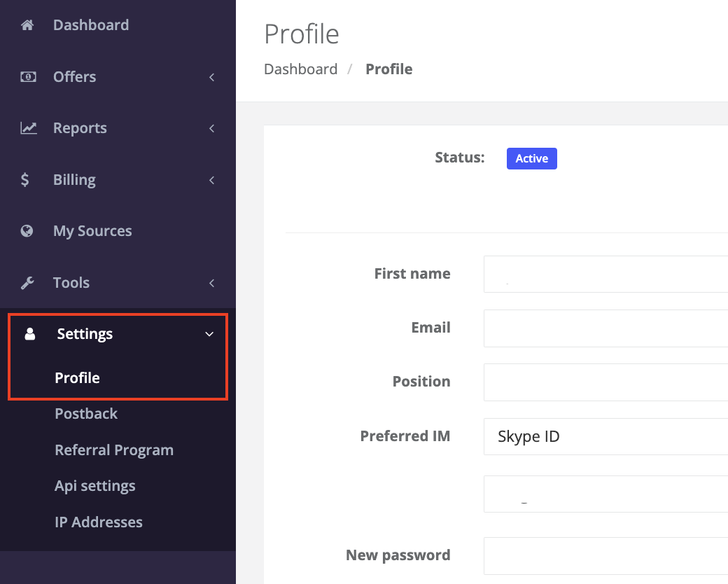Click the Billing dollar sign icon
The width and height of the screenshot is (728, 584).
coord(25,179)
